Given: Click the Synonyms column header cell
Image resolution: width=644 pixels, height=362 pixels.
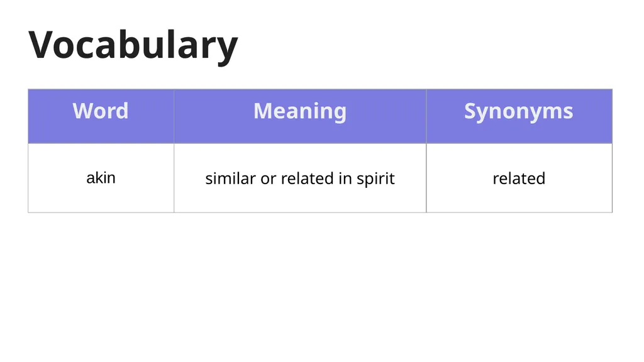Looking at the screenshot, I should click(519, 116).
